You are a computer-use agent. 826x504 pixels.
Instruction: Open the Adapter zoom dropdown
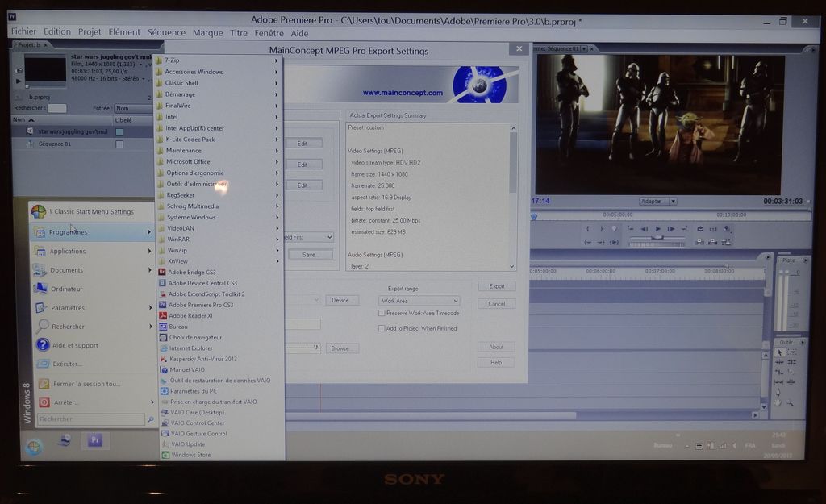tap(657, 201)
